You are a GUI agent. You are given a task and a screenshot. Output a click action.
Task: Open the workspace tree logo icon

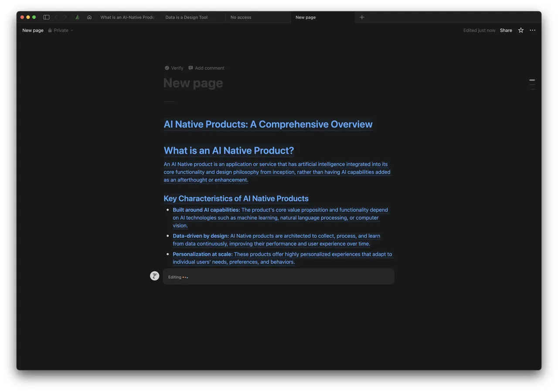pos(78,17)
